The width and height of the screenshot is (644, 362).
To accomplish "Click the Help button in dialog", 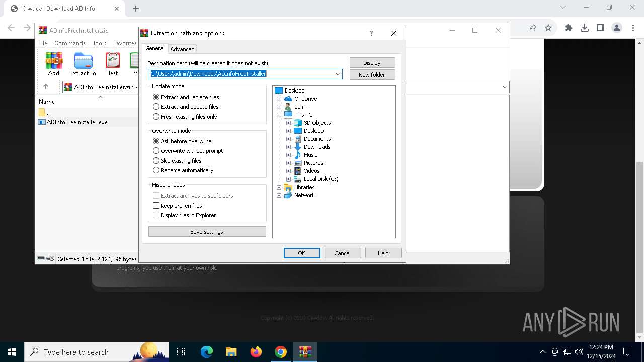I will point(383,253).
